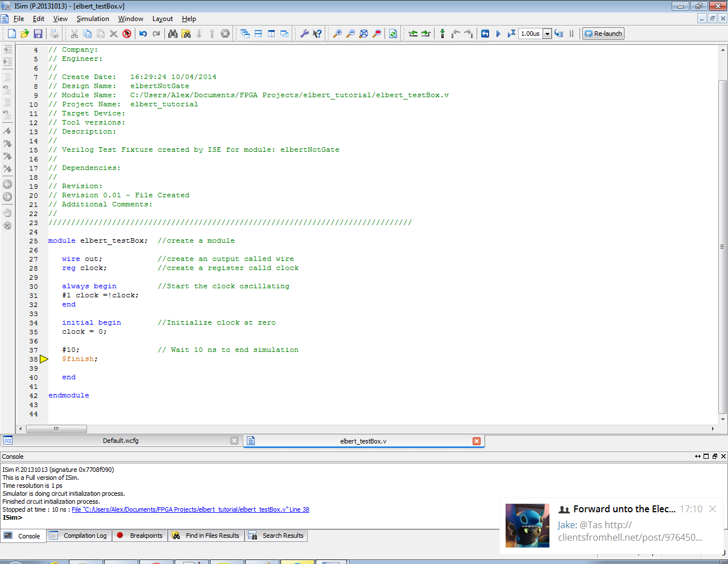728x564 pixels.
Task: Tile windows horizontally icon
Action: pos(258,34)
